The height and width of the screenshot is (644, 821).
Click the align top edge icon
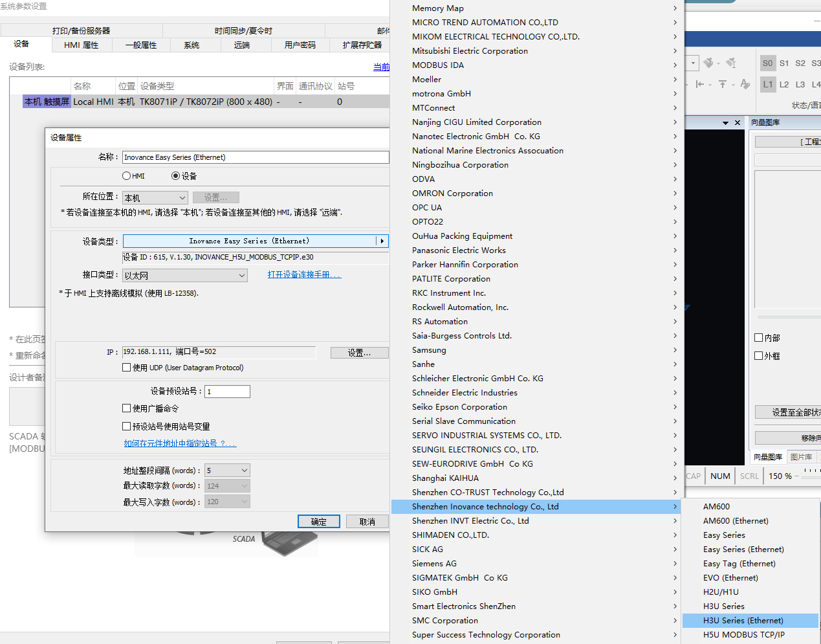tap(723, 84)
